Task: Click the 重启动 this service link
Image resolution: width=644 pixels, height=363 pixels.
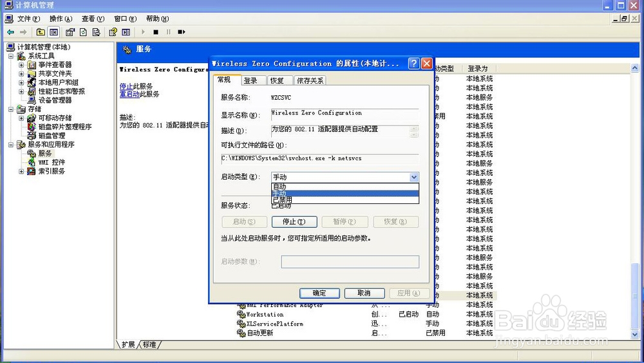Action: (x=129, y=94)
